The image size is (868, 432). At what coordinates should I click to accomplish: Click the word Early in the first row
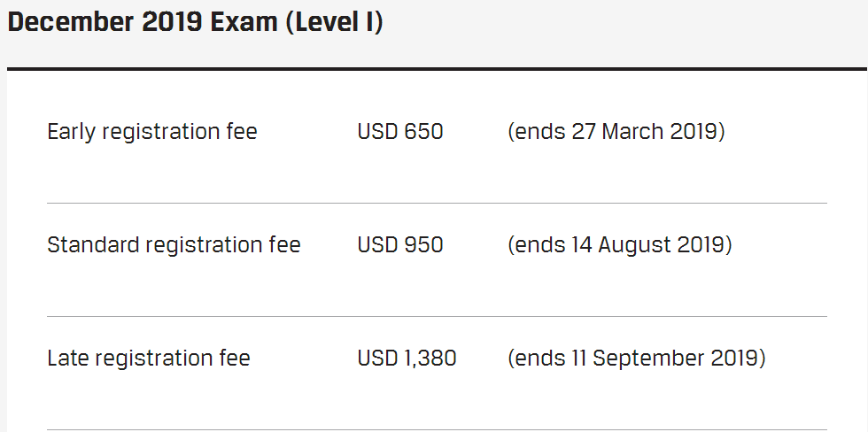(x=72, y=132)
